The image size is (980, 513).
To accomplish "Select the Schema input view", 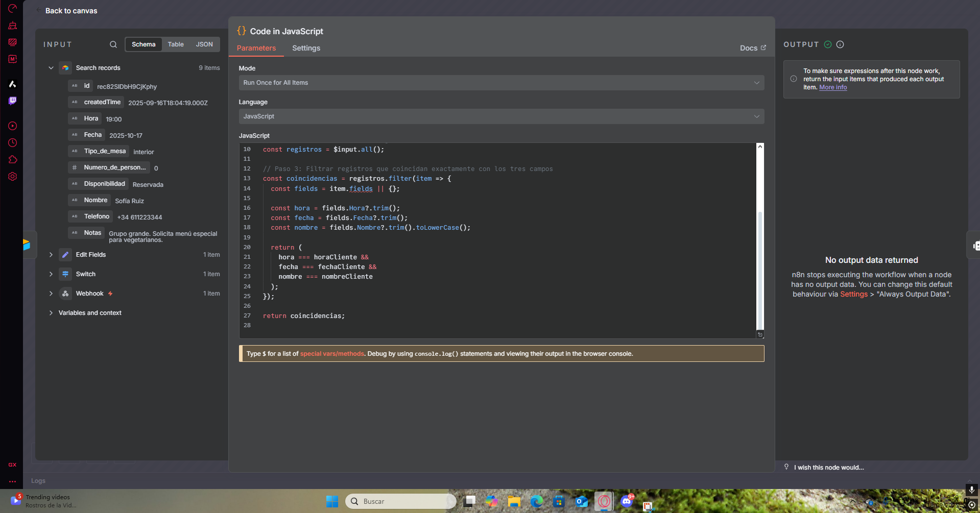I will point(144,44).
